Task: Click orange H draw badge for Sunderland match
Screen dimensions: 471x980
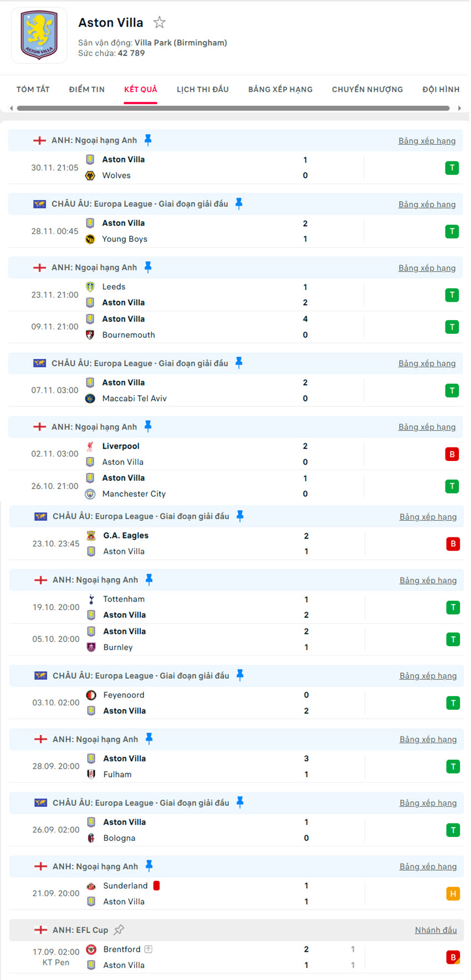Action: pyautogui.click(x=453, y=893)
